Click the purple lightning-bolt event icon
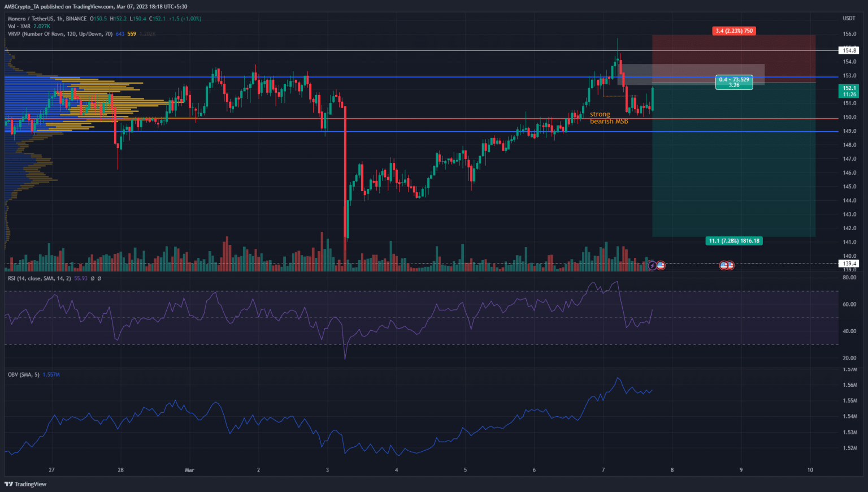This screenshot has height=492, width=868. 652,265
